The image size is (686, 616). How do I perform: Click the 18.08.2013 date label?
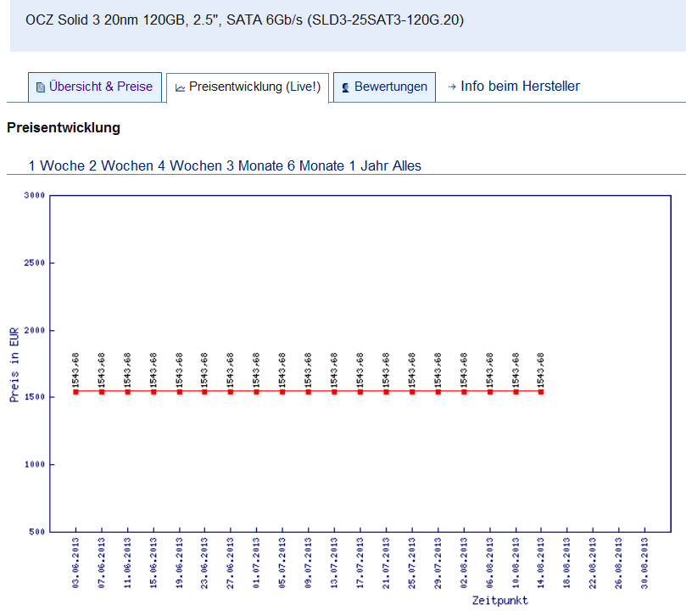567,563
